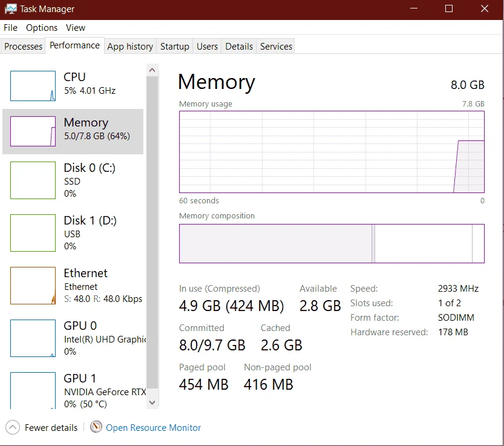Click the '5.0/7.8 GB (64%)' memory stat
The width and height of the screenshot is (504, 446).
(x=97, y=136)
